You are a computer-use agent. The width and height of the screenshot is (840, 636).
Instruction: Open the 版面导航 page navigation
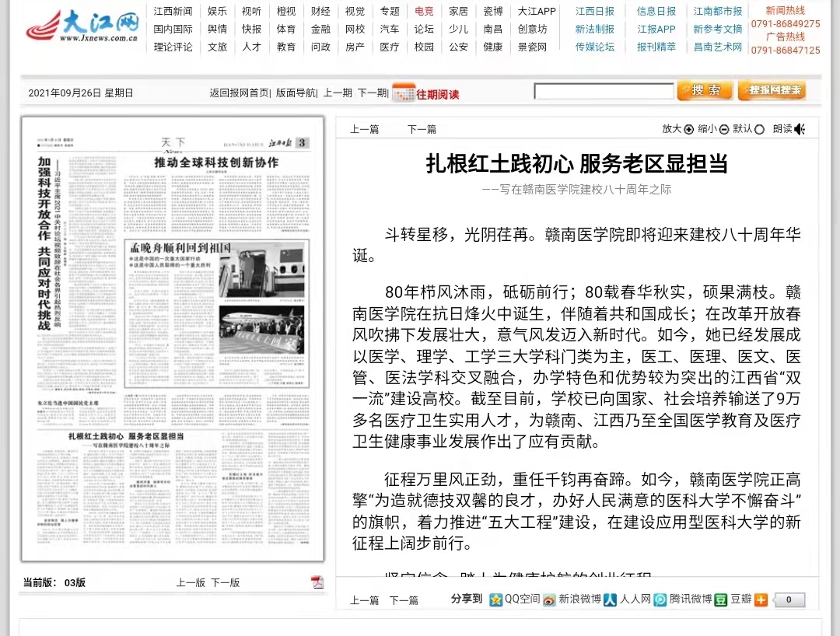[296, 93]
